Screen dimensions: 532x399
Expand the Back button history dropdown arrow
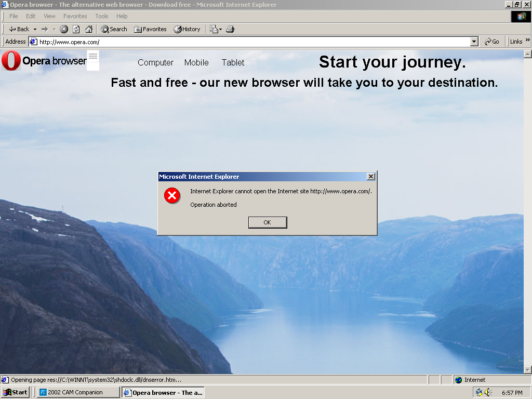35,29
